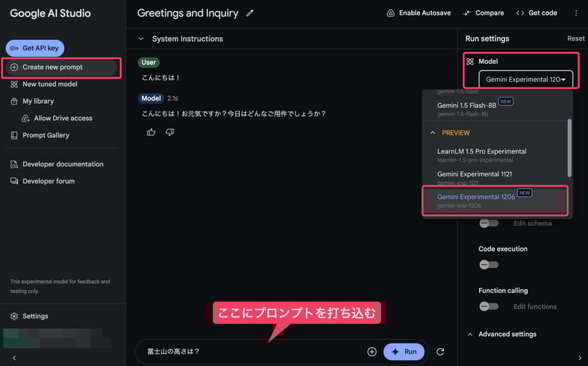
Task: Click the Get API key button
Action: click(x=36, y=48)
